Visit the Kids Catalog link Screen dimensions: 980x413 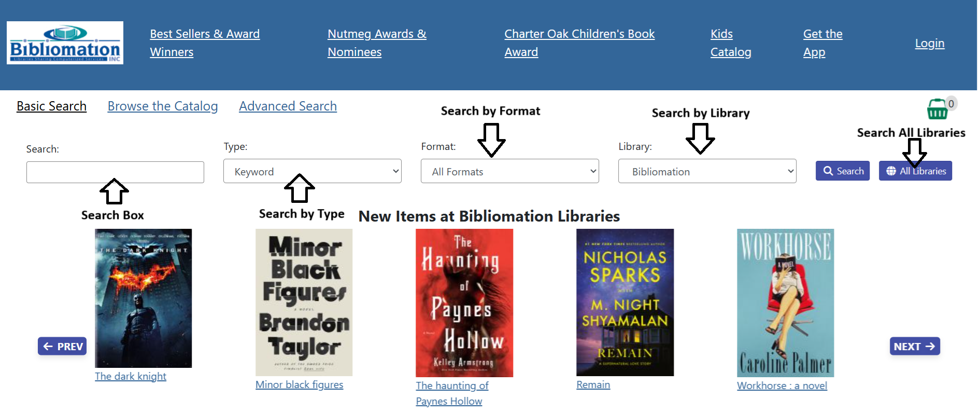pos(730,43)
